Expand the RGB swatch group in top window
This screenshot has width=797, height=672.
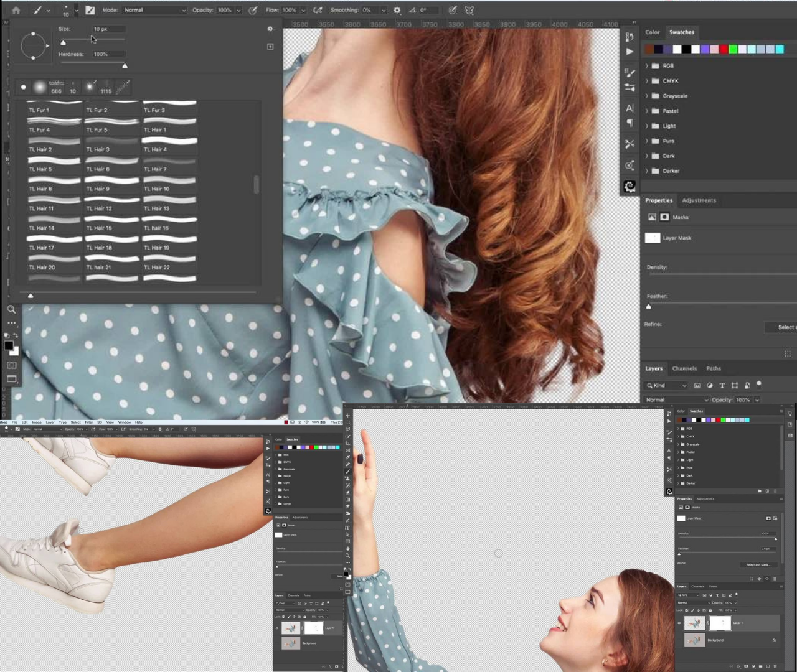tap(646, 65)
